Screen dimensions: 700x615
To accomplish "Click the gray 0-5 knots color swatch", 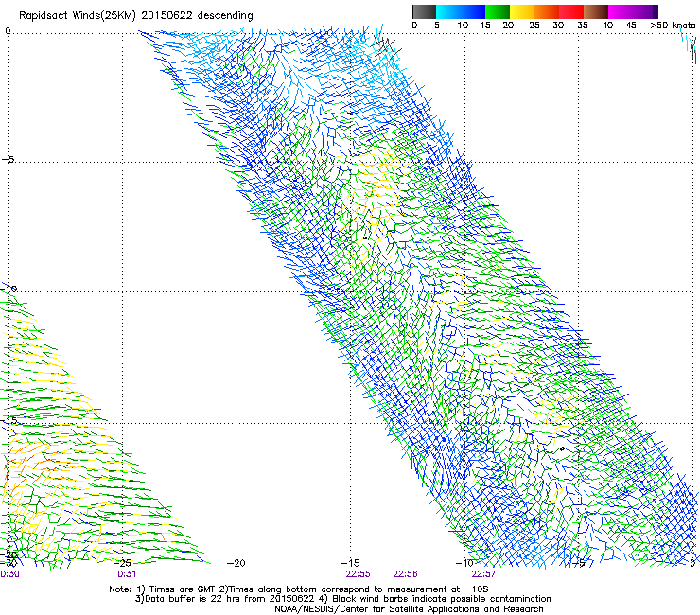I will click(424, 11).
